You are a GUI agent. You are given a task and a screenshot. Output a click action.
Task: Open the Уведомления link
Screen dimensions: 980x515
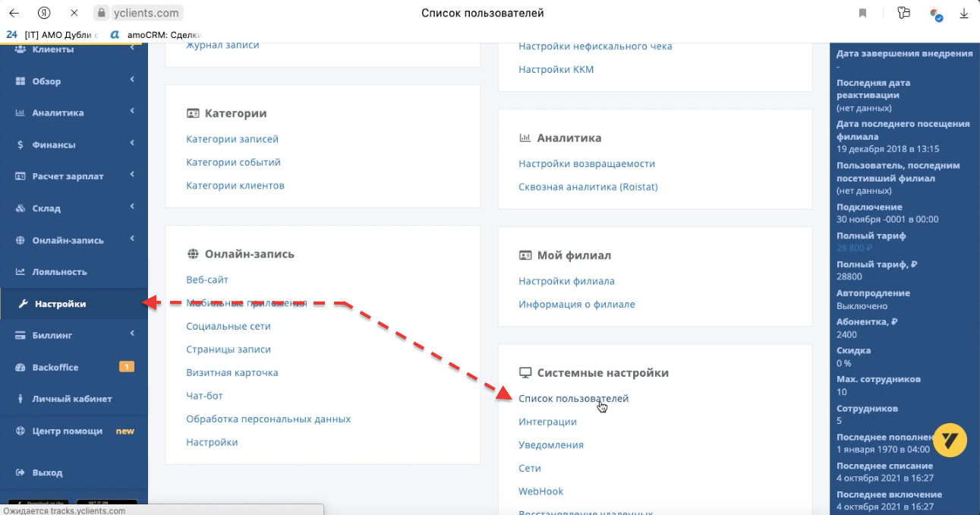pos(551,445)
